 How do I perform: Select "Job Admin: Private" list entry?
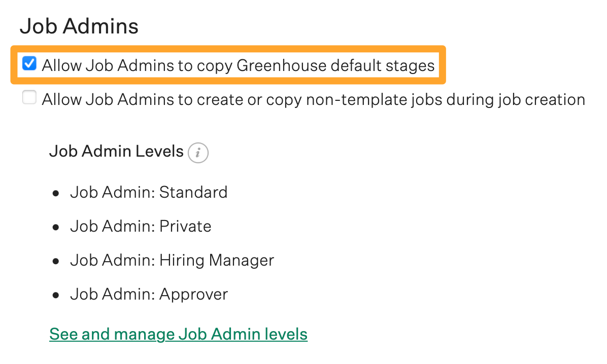click(x=141, y=226)
